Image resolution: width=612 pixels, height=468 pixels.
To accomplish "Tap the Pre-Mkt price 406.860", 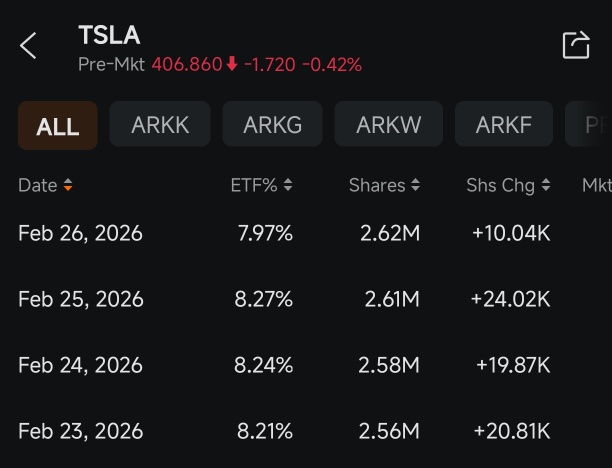I will point(187,64).
